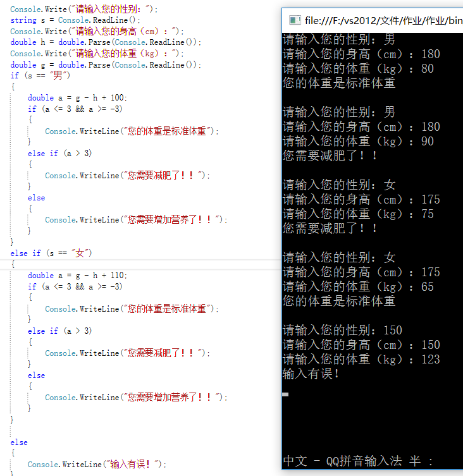The width and height of the screenshot is (463, 476).
Task: Click the else if (s == "女") statement
Action: (51, 253)
